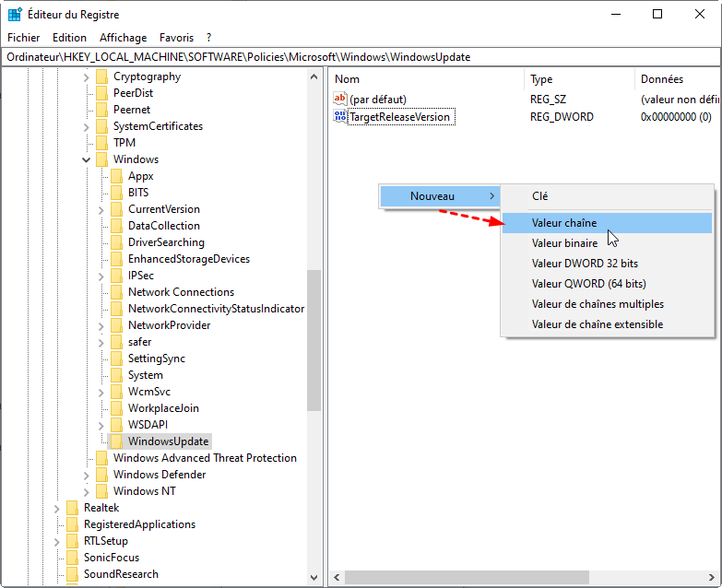This screenshot has height=588, width=722.
Task: Expand the WSDAPI key
Action: pyautogui.click(x=101, y=425)
